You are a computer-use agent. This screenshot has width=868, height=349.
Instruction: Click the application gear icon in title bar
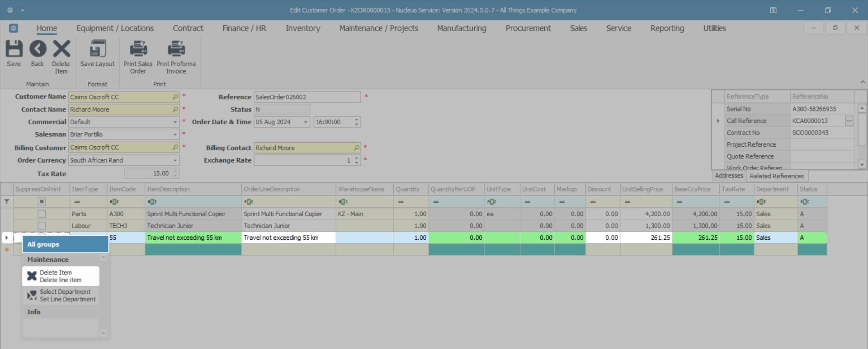coord(10,10)
